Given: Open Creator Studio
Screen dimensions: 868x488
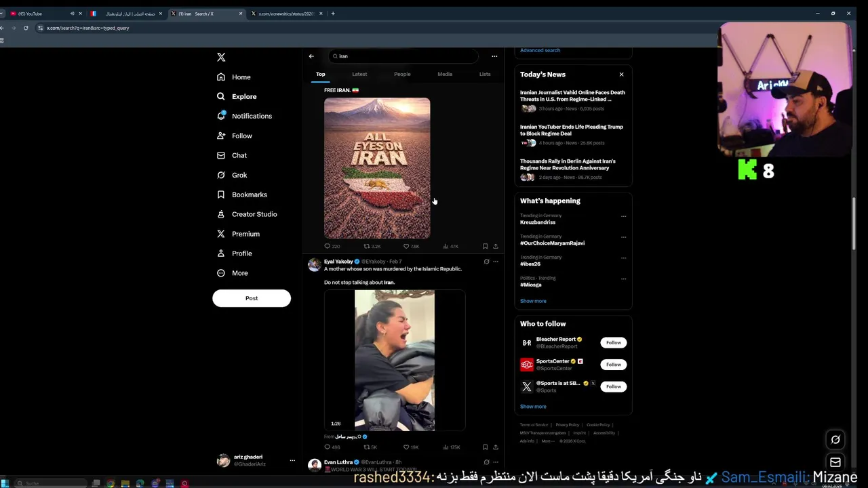Looking at the screenshot, I should pos(247,214).
